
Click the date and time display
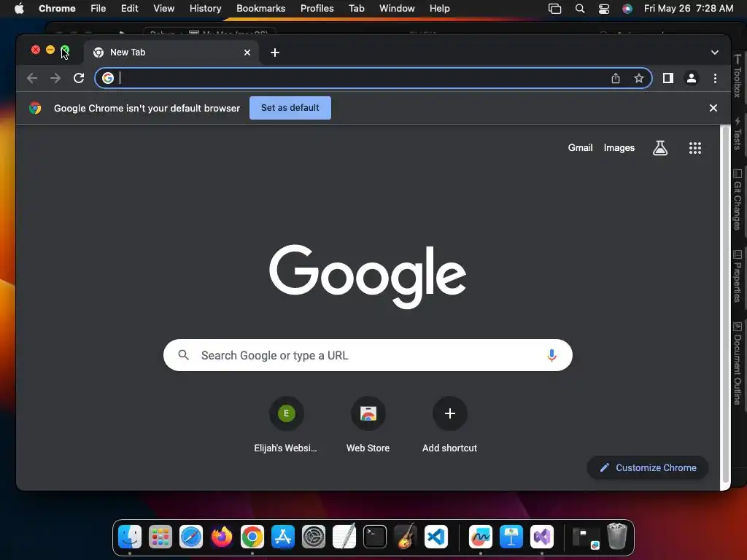click(689, 9)
